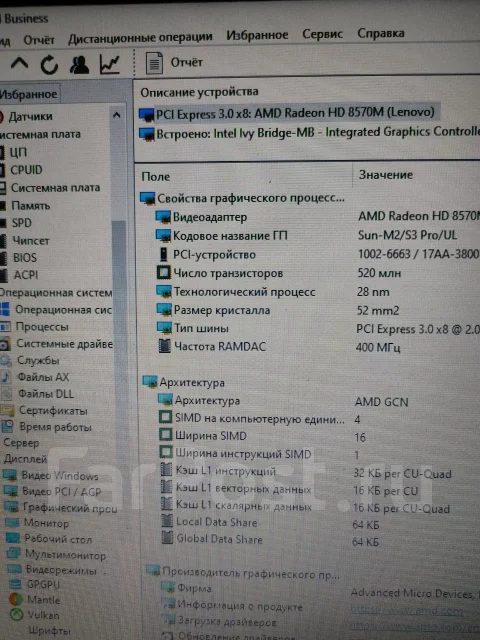Click the Размер кристалла row icon
Image resolution: width=480 pixels, height=640 pixels.
click(x=164, y=310)
